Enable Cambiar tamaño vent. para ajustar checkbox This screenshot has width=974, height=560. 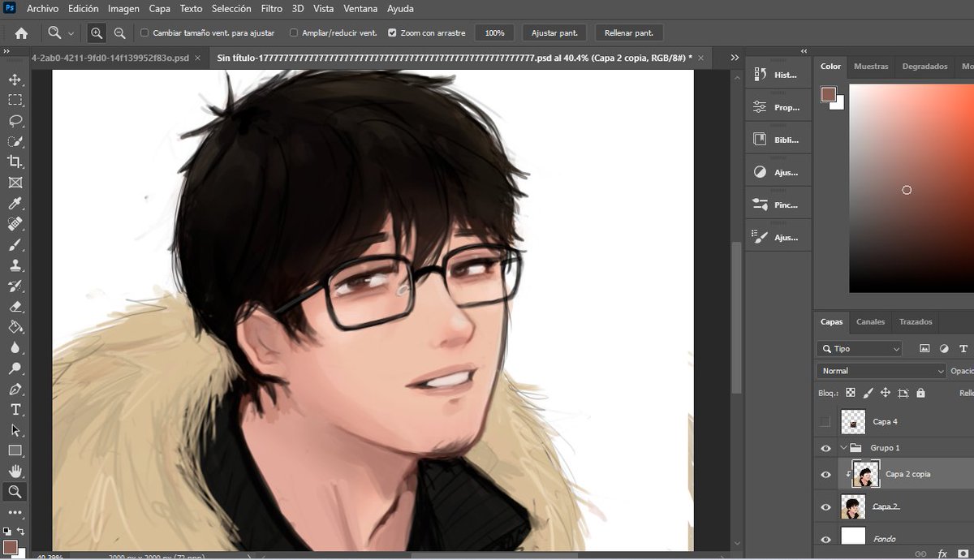144,33
